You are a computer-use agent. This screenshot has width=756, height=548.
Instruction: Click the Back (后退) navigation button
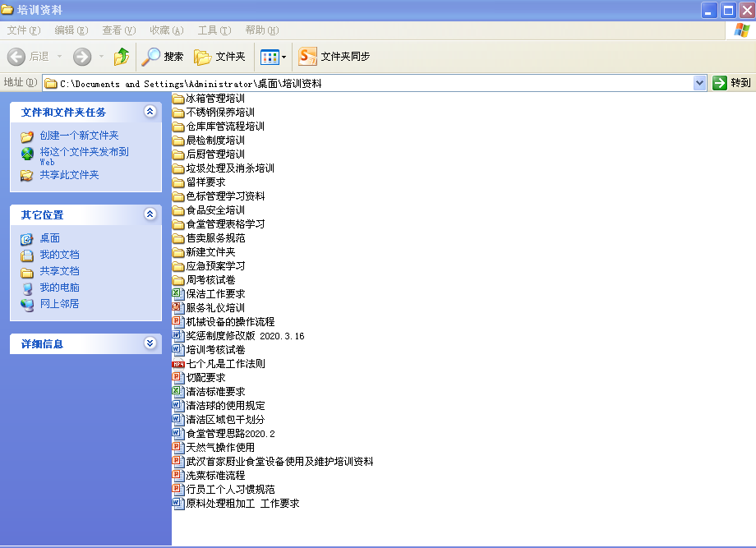tap(29, 57)
